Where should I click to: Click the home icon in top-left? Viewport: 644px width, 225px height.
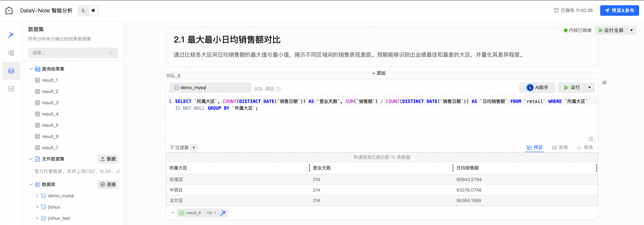(9, 10)
